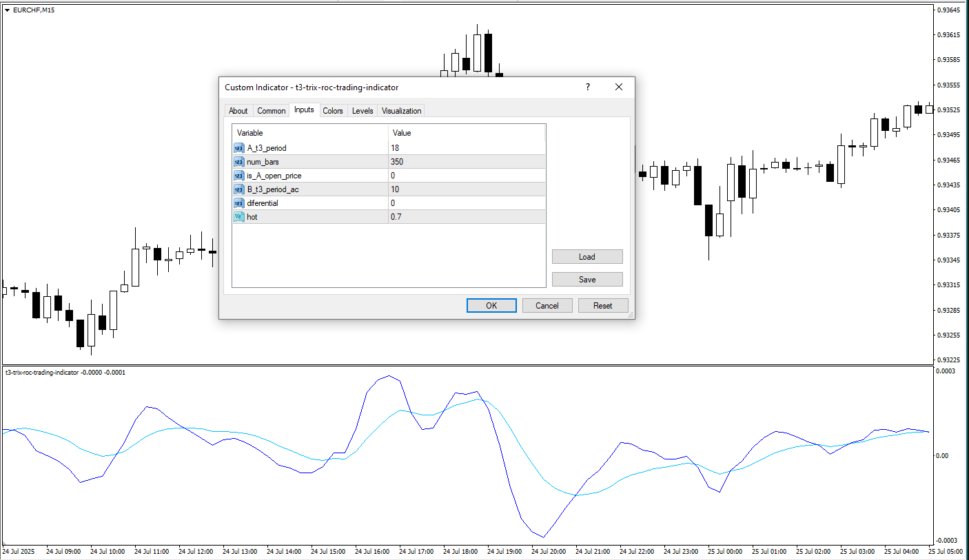
Task: Open the EURCHF,M15 chart menu arrow
Action: pos(8,10)
